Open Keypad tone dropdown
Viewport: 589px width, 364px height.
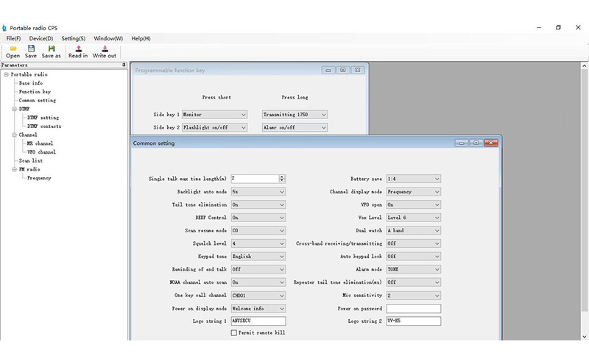click(x=258, y=257)
